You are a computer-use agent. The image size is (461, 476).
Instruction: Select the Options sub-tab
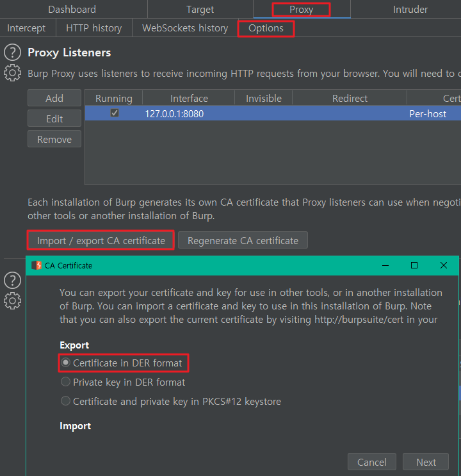(266, 28)
